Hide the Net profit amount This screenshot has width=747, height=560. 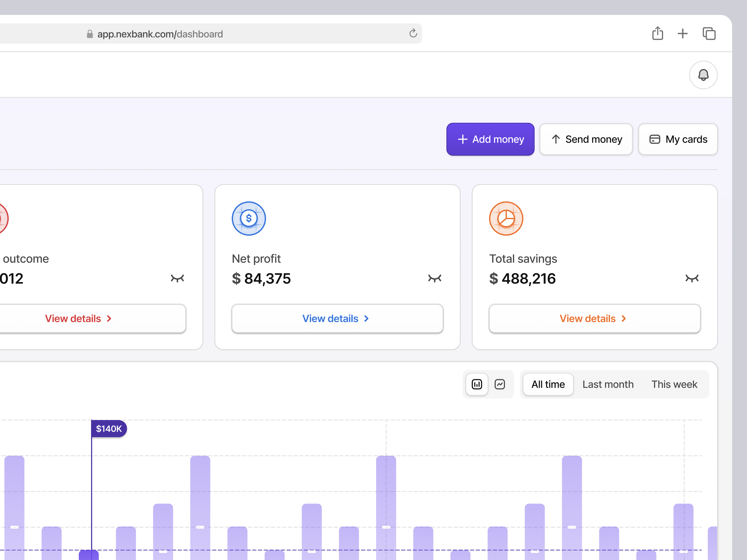click(x=434, y=278)
